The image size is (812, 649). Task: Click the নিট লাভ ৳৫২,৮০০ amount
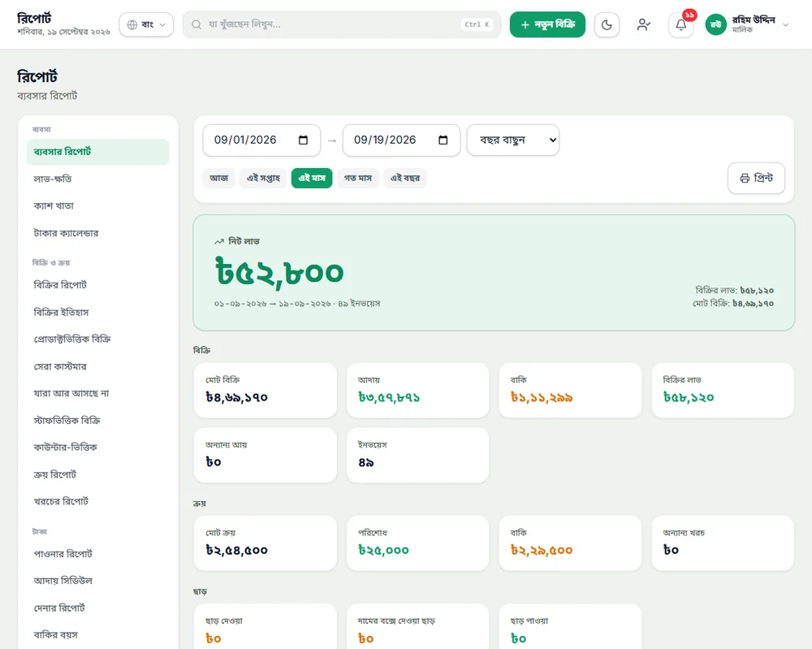279,272
